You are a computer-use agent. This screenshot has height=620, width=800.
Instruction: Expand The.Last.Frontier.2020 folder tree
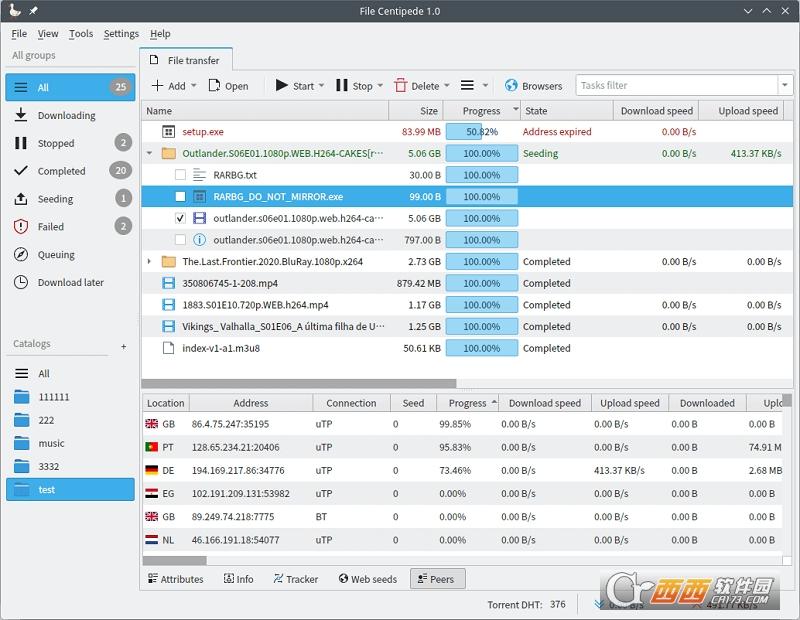[x=149, y=261]
